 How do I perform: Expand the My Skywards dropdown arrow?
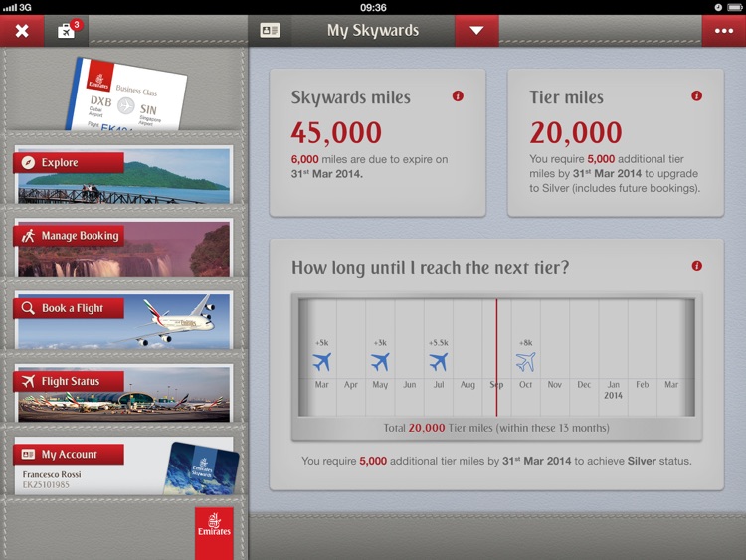(x=476, y=31)
